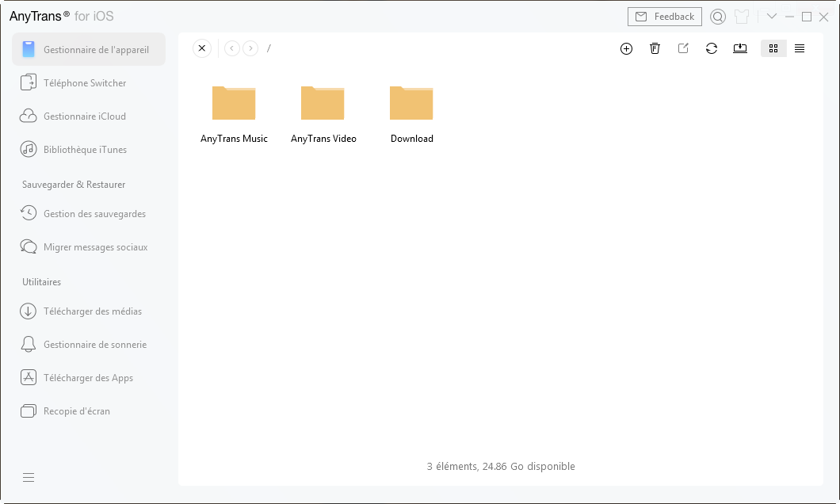Screen dimensions: 840x504
Task: Go back with the left arrow button
Action: [232, 48]
